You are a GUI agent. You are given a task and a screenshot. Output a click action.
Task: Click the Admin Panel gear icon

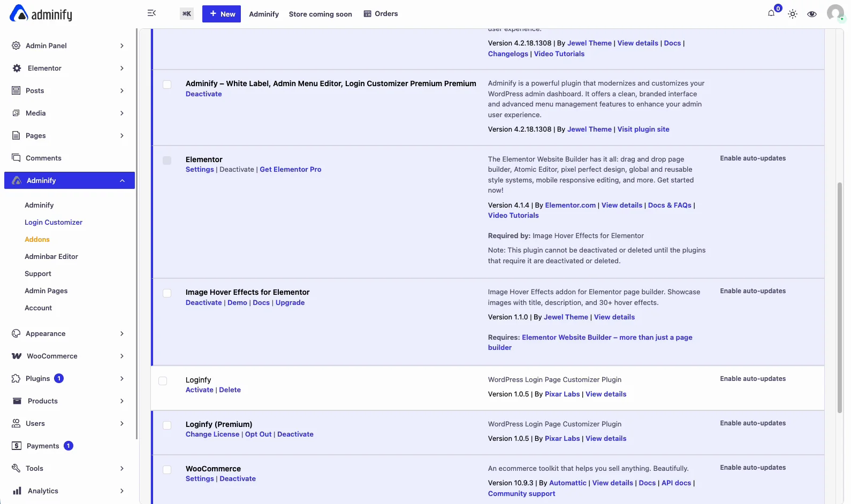pos(16,45)
